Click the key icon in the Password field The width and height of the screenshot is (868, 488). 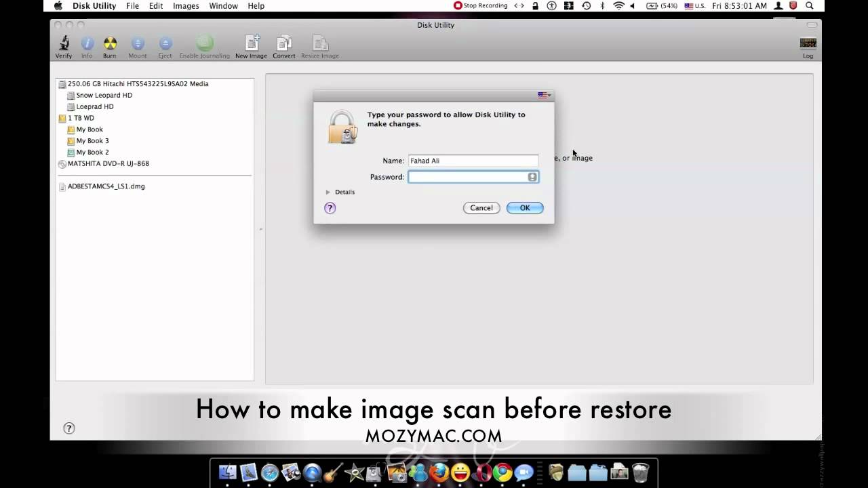[x=532, y=177]
